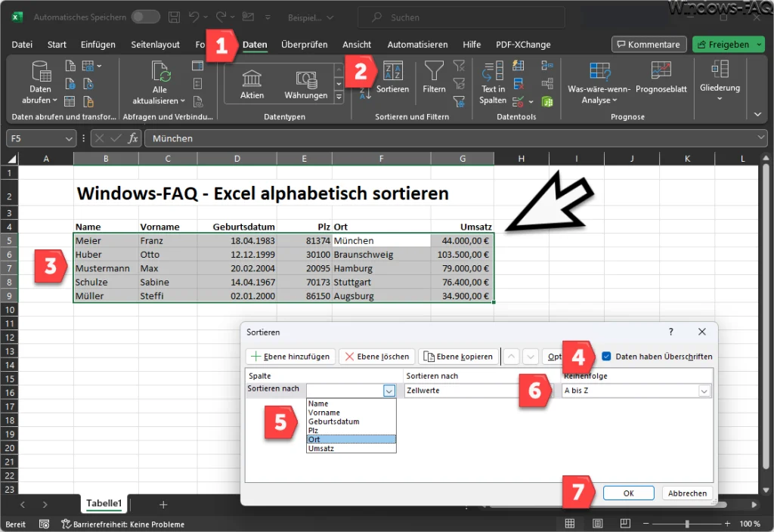Select the Aktien data type
The width and height of the screenshot is (774, 532).
click(x=252, y=84)
